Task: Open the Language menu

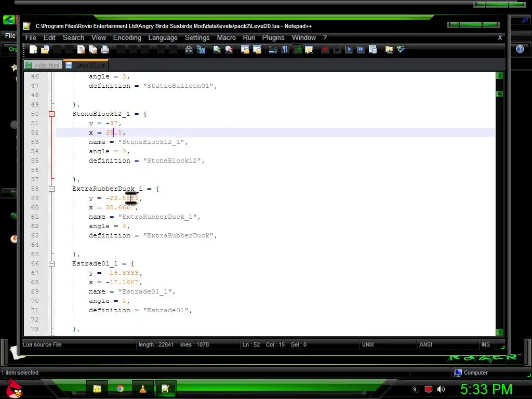Action: [x=163, y=37]
